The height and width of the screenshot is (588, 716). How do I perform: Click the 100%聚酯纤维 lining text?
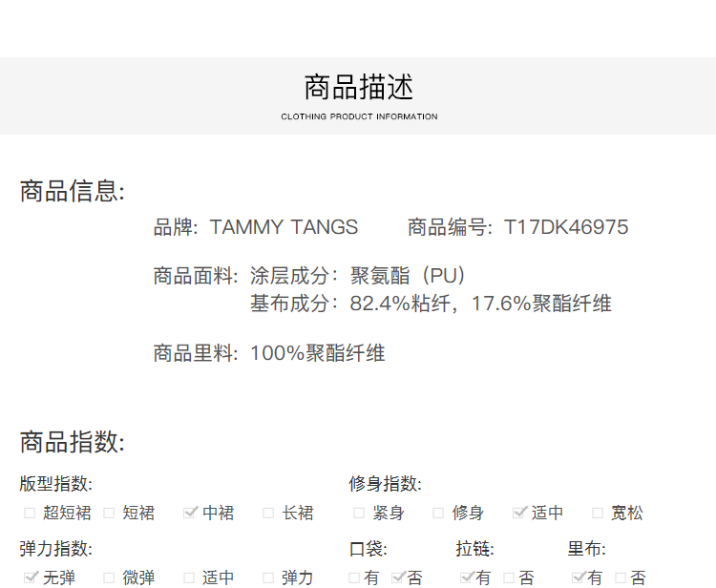[317, 353]
